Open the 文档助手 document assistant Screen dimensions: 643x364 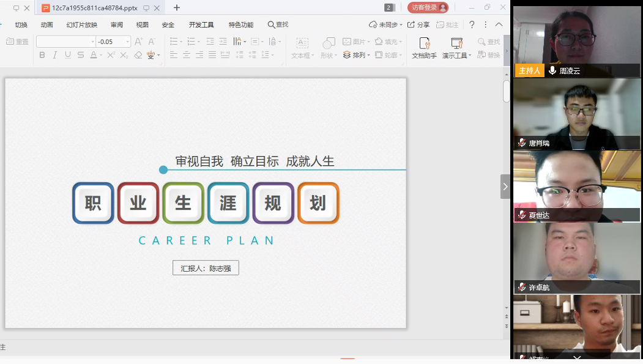click(x=424, y=48)
